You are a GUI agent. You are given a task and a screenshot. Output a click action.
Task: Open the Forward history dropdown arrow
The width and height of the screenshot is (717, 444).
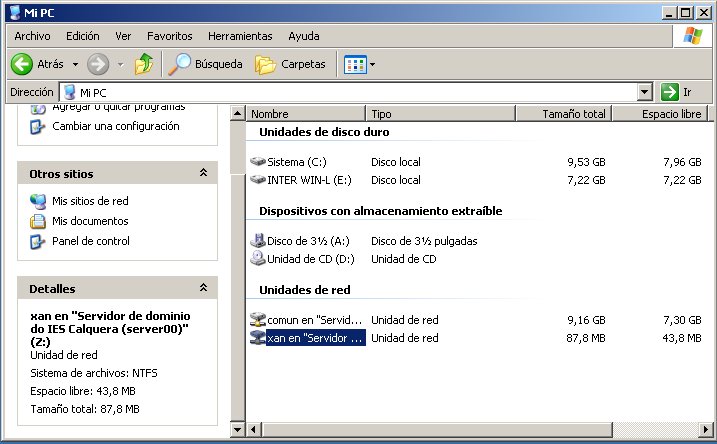coord(120,64)
